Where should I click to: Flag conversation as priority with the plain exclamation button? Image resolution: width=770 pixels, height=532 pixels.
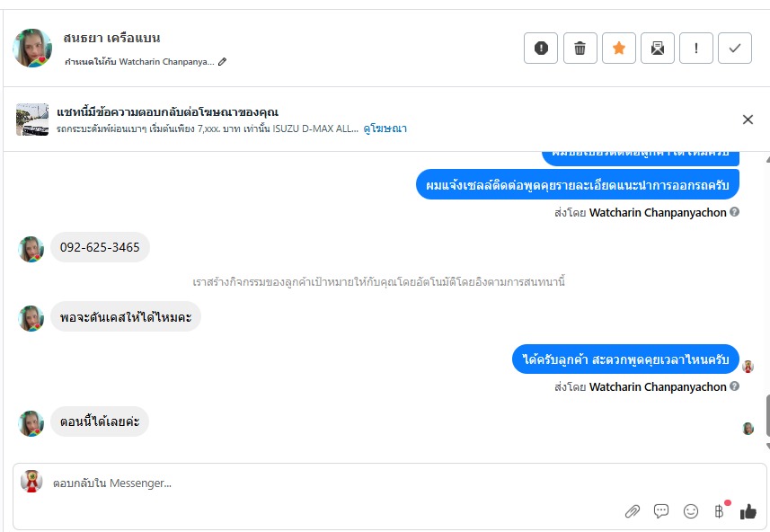point(696,49)
